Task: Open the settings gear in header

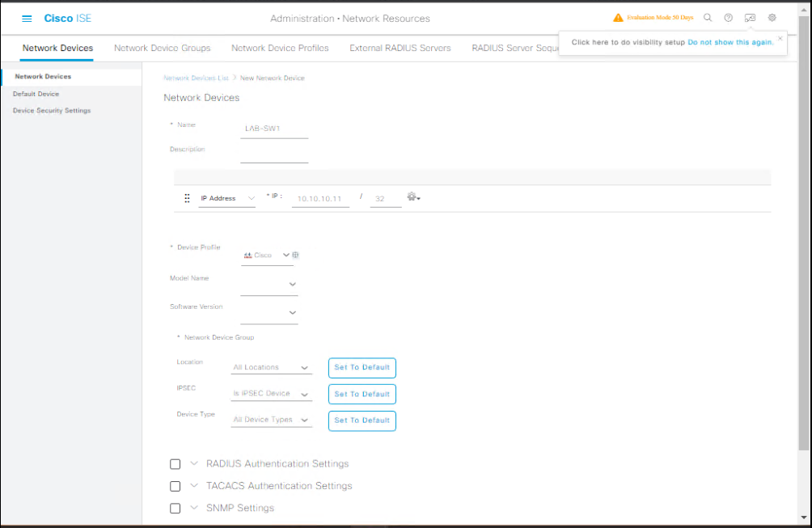Action: pos(772,18)
